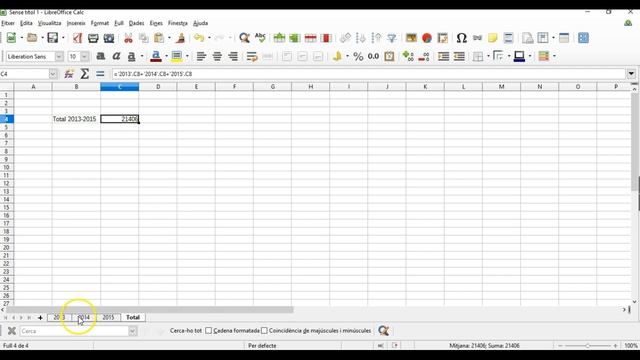This screenshot has width=640, height=360.
Task: Click the Save document icon
Action: [x=53, y=38]
